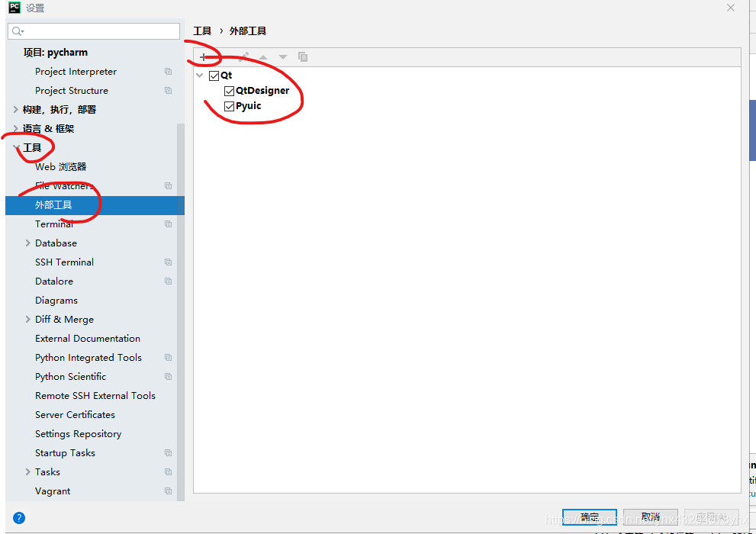Select Python Integrated Tools settings
This screenshot has height=534, width=756.
(x=88, y=358)
